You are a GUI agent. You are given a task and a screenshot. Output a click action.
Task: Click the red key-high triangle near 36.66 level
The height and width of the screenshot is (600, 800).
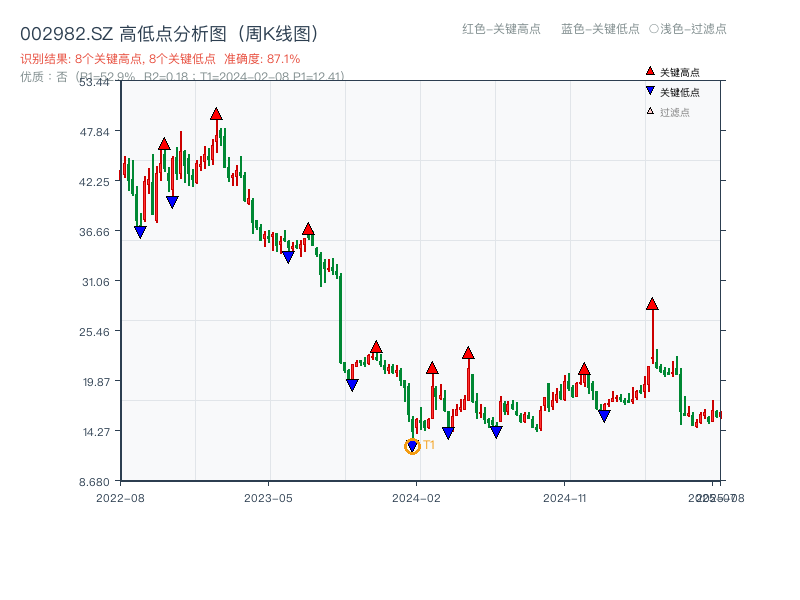coord(308,229)
